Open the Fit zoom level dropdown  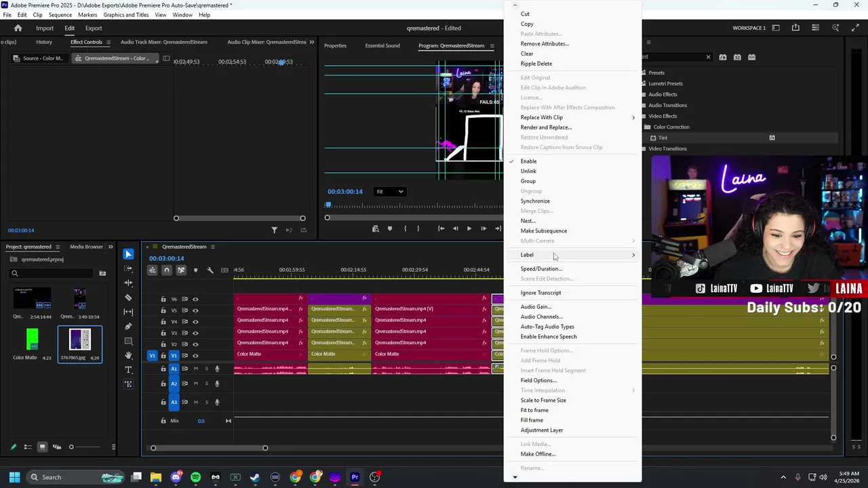[x=390, y=192]
